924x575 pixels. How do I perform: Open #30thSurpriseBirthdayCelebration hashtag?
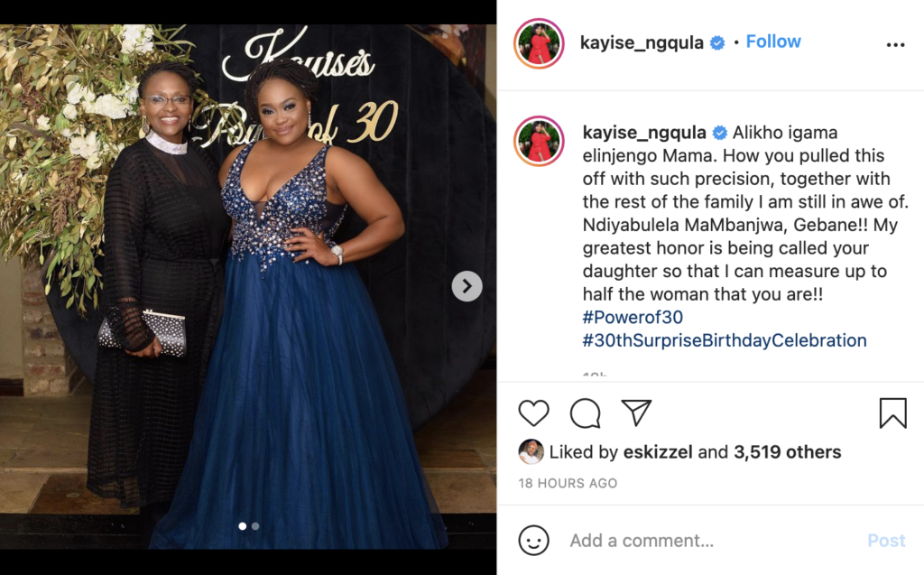tap(725, 340)
